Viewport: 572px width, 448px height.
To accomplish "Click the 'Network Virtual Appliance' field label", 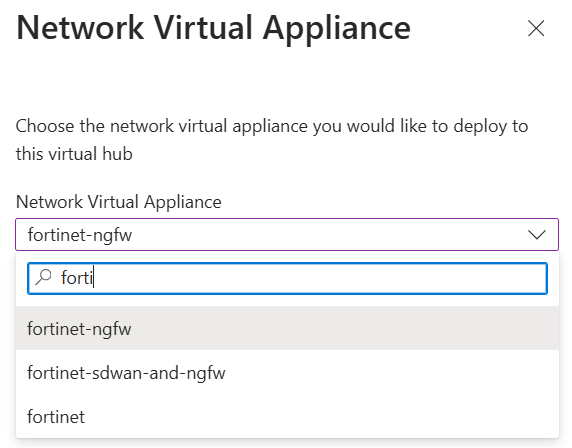I will [x=119, y=202].
